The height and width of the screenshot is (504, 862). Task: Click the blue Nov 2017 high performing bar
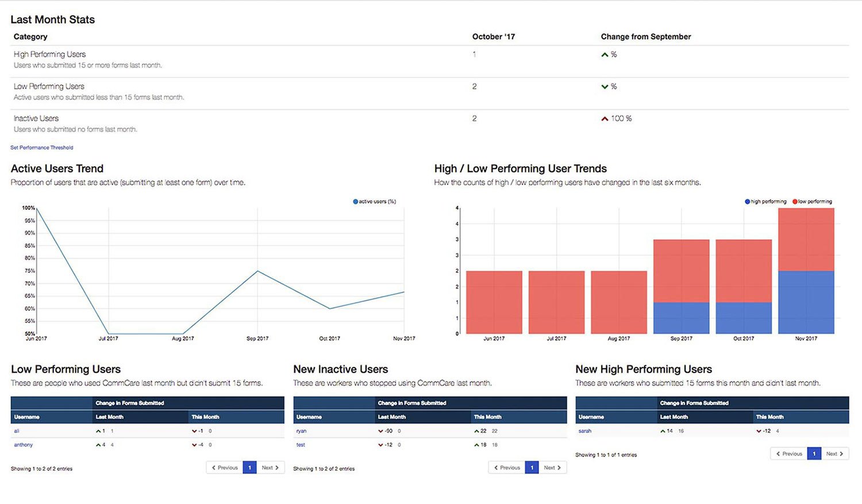pyautogui.click(x=806, y=302)
